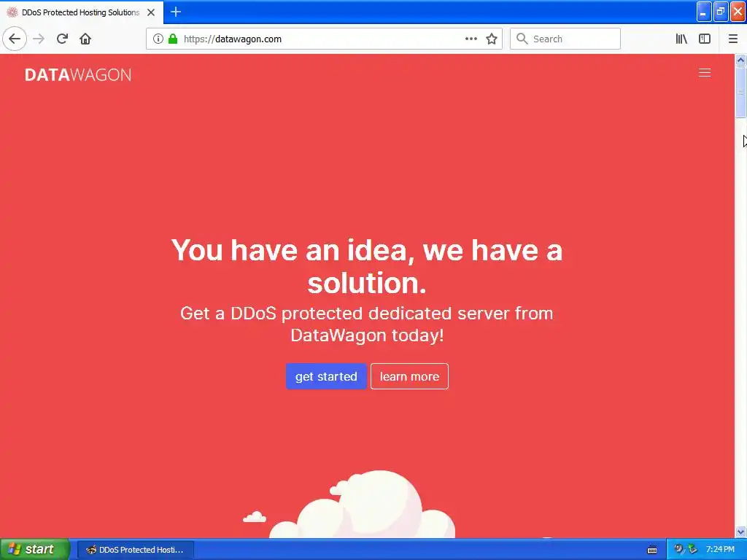View secure connection padlock details

pyautogui.click(x=173, y=39)
